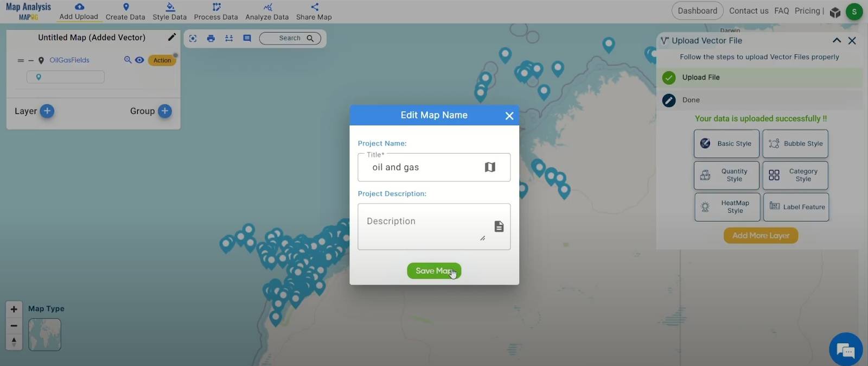Collapse the Upload Vector File panel
The image size is (868, 366).
point(837,41)
